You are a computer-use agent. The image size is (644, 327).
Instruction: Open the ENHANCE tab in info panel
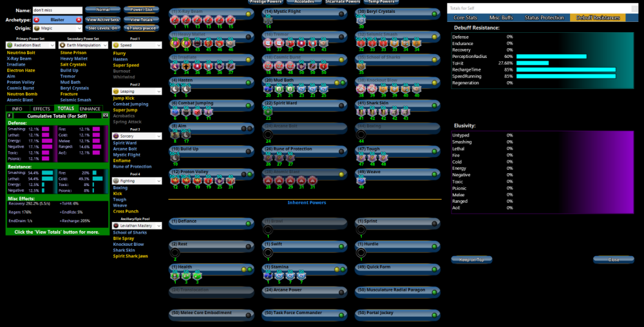90,109
